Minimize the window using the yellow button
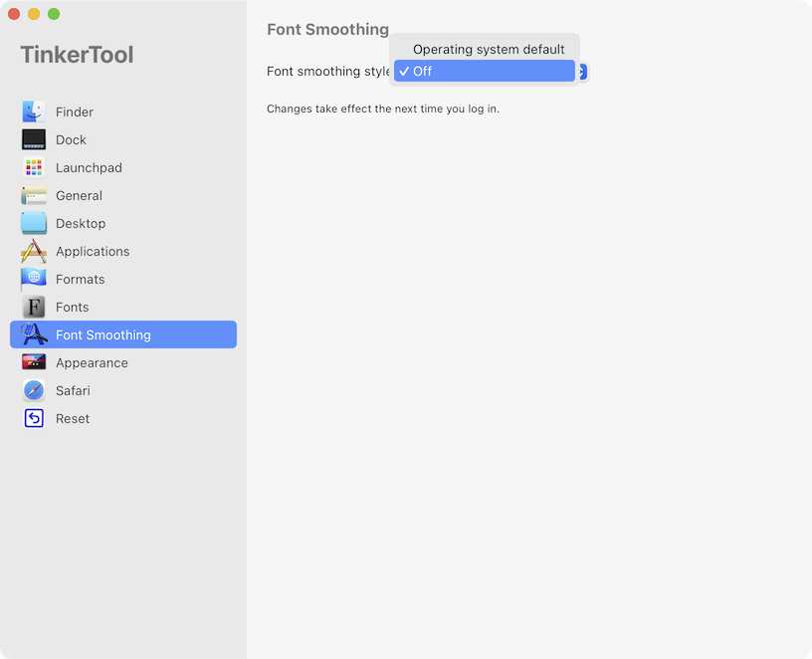The height and width of the screenshot is (659, 812). pos(34,14)
